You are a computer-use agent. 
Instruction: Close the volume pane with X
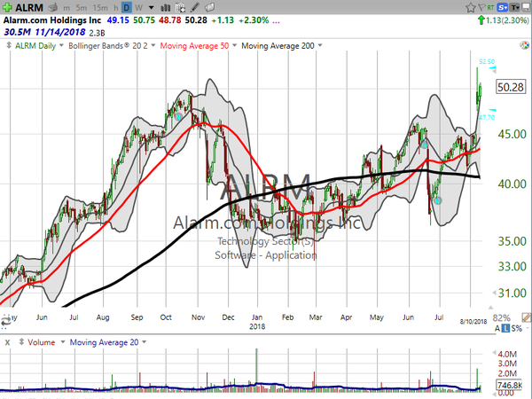coord(7,342)
